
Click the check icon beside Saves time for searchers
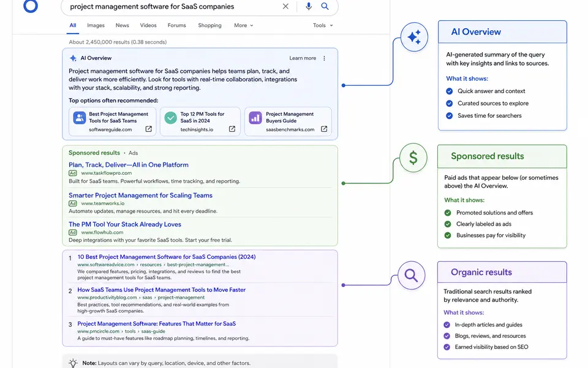click(449, 116)
